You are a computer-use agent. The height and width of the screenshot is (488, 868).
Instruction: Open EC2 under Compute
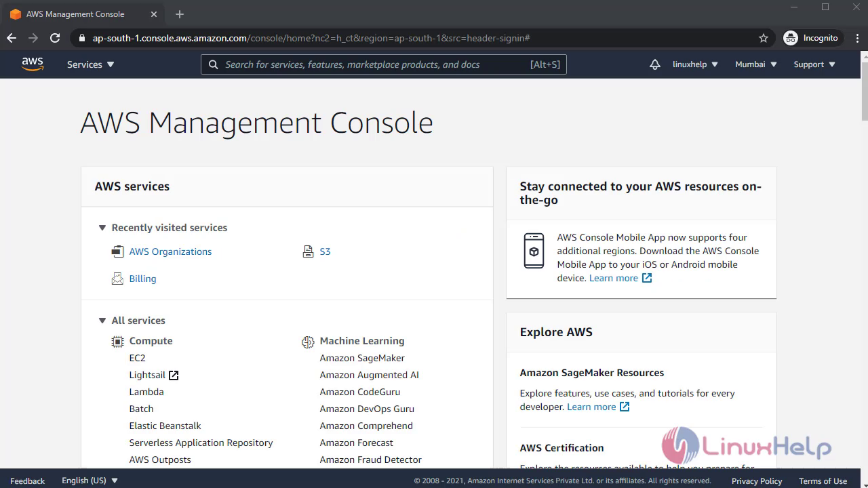click(137, 358)
